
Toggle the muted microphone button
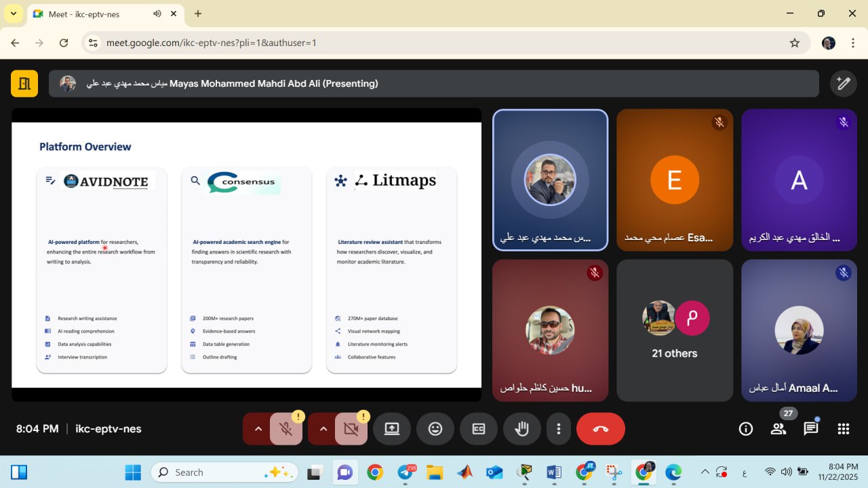(286, 428)
